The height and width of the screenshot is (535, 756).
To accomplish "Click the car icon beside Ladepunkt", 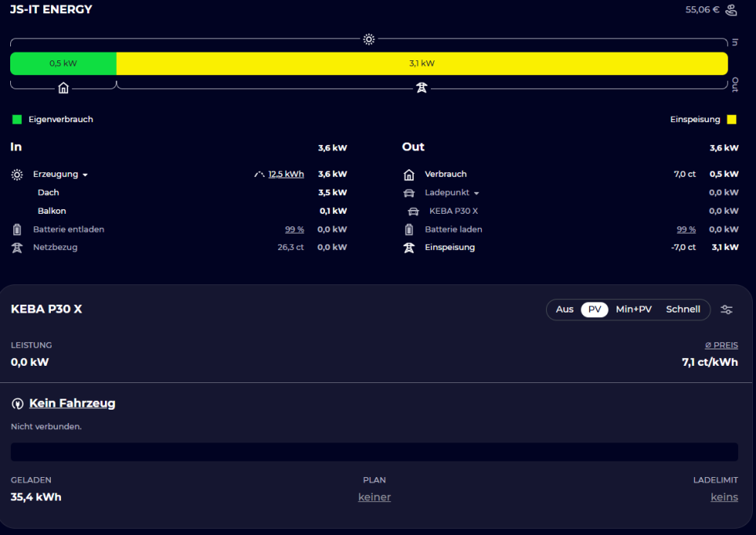I will (409, 193).
